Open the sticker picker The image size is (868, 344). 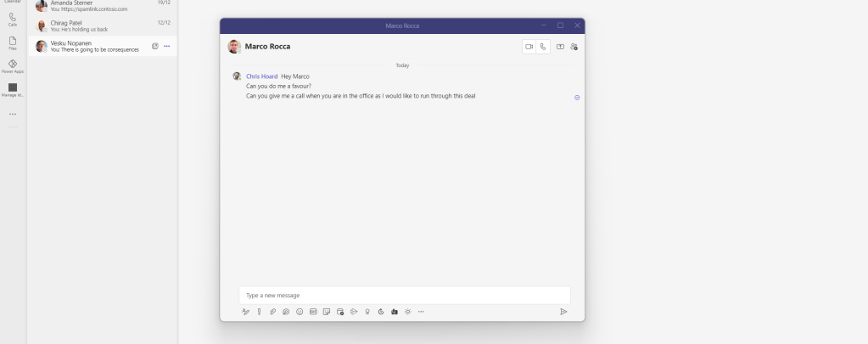(x=327, y=312)
